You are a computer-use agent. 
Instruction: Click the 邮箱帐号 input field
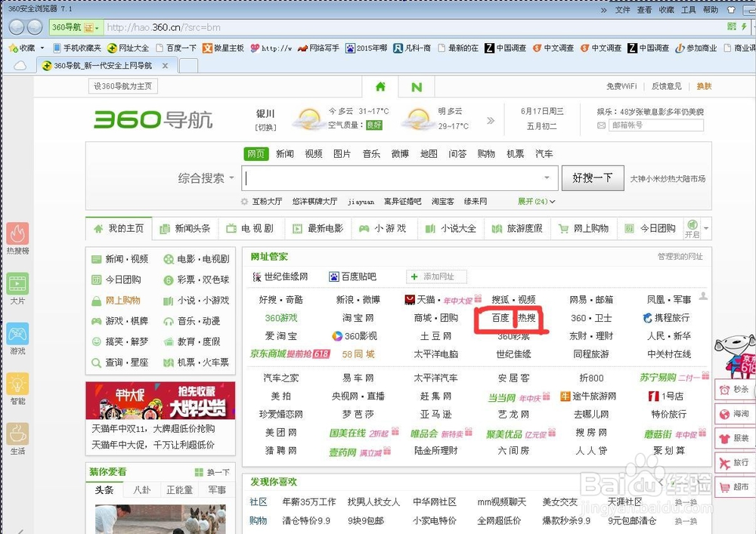click(x=657, y=125)
